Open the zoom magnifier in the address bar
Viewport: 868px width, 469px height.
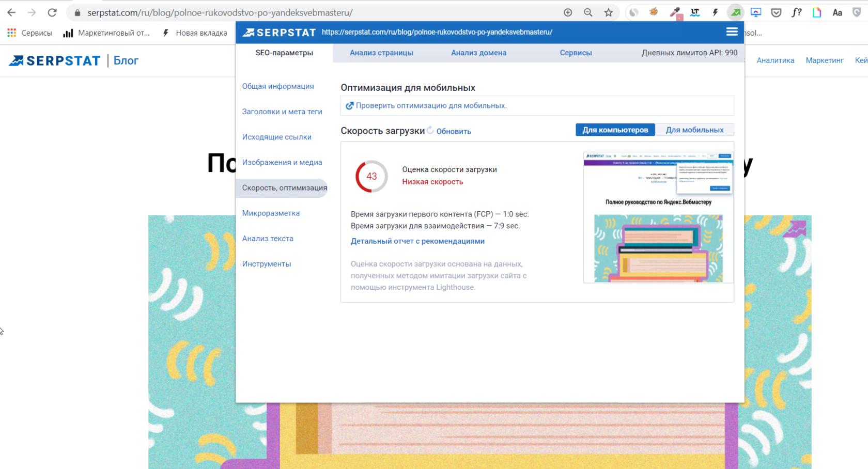pyautogui.click(x=588, y=12)
